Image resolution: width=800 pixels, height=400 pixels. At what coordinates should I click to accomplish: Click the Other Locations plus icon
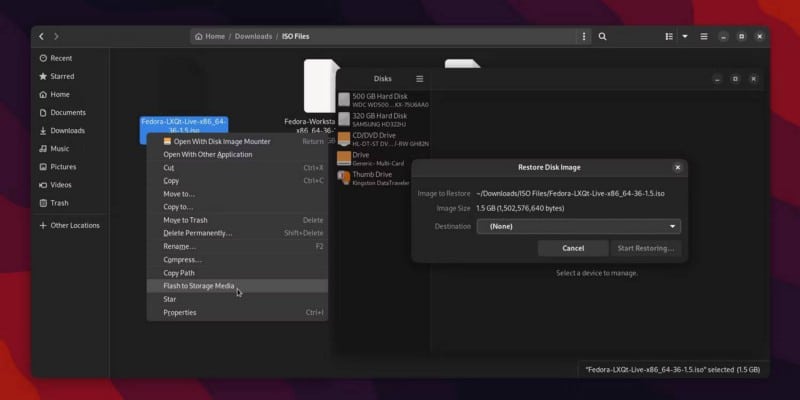coord(43,226)
